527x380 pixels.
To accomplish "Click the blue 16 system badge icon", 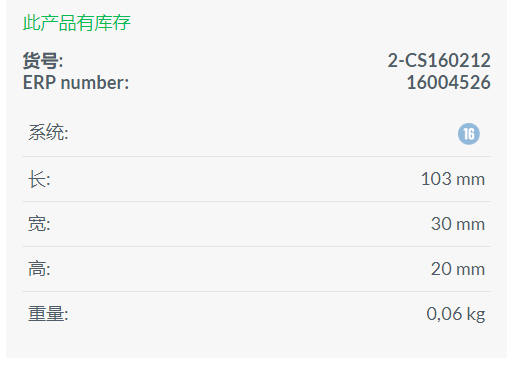I will tap(469, 134).
